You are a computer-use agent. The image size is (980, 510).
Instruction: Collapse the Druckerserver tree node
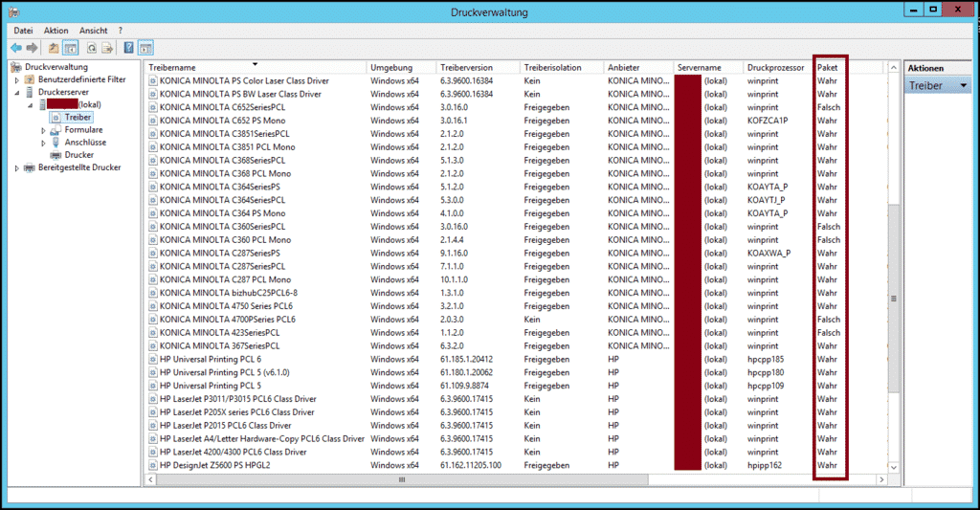(x=17, y=93)
